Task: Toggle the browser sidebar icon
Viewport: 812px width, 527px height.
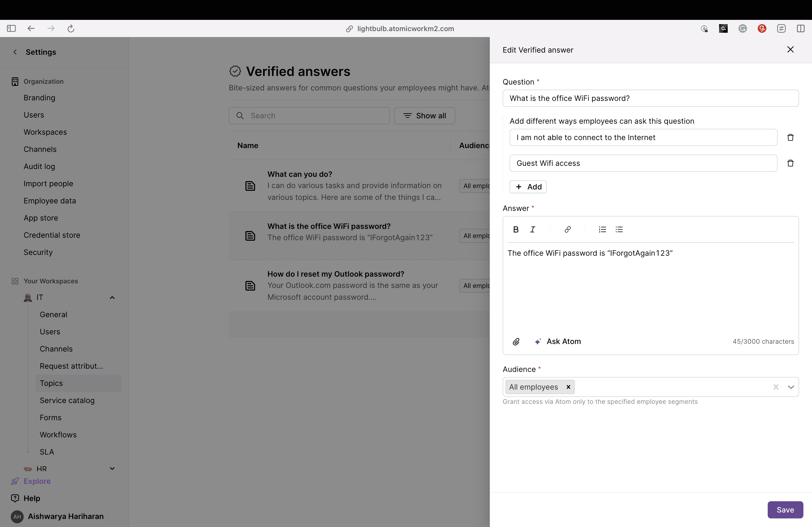Action: pyautogui.click(x=11, y=29)
